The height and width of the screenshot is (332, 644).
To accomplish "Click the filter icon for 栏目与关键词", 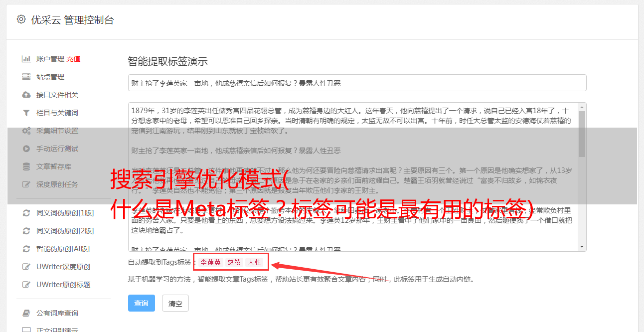I will (26, 113).
